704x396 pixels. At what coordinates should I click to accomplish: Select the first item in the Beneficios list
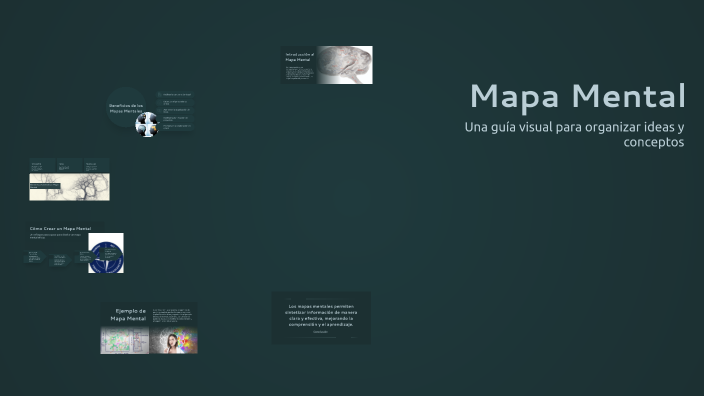tap(175, 95)
